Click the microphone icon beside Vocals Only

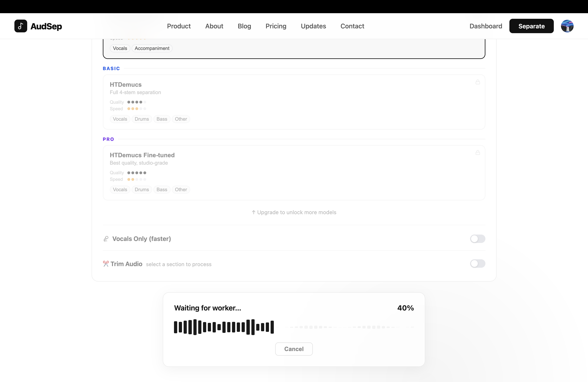106,239
